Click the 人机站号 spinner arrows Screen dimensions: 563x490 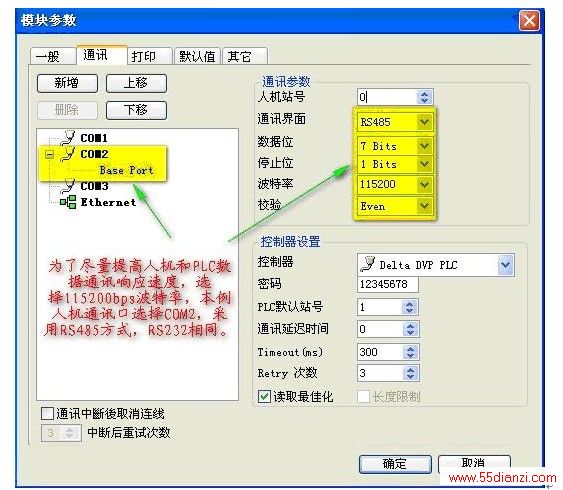pos(425,97)
